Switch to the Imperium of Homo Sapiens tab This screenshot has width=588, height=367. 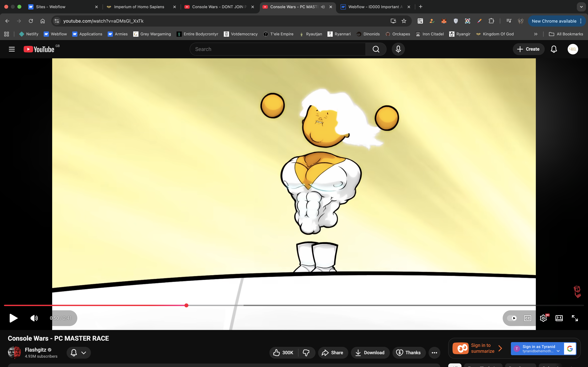tap(139, 7)
